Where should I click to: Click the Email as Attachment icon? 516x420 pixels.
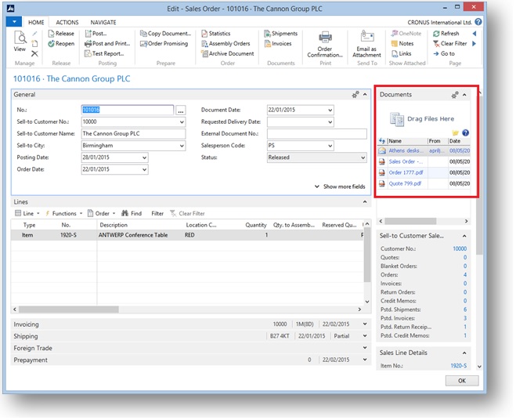click(x=366, y=38)
